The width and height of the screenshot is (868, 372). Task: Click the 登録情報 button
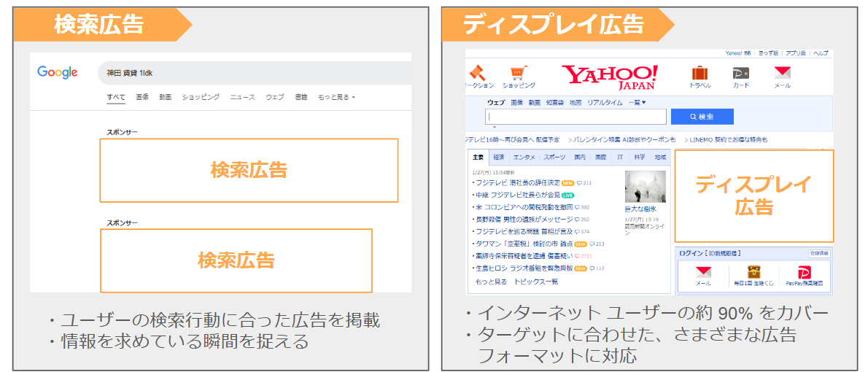819,254
